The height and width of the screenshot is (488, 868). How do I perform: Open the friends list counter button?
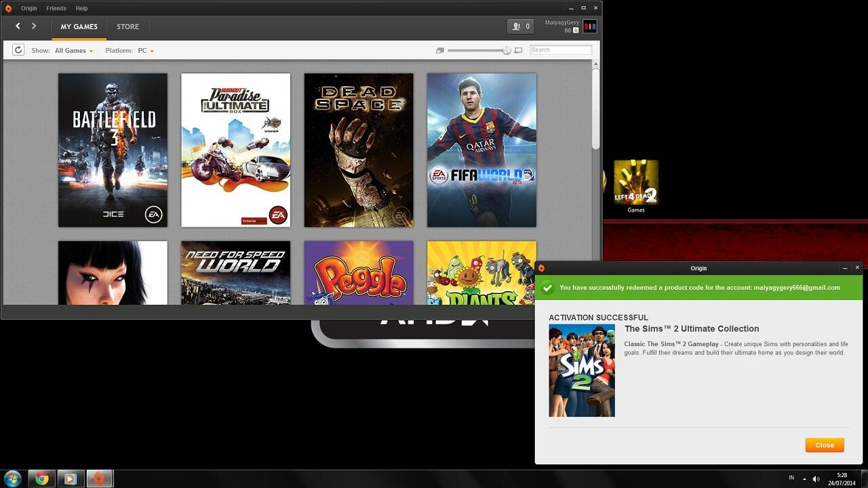[520, 26]
